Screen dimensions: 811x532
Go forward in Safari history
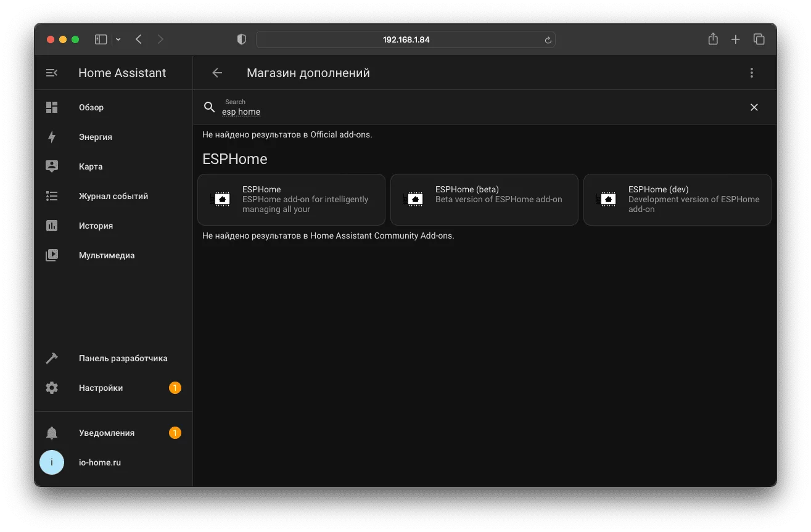coord(160,39)
